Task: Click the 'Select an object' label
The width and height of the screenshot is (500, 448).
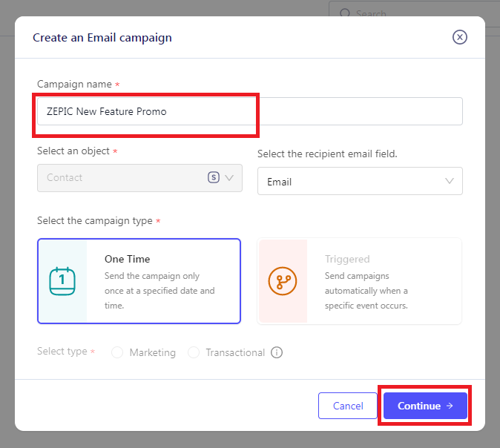Action: tap(73, 151)
